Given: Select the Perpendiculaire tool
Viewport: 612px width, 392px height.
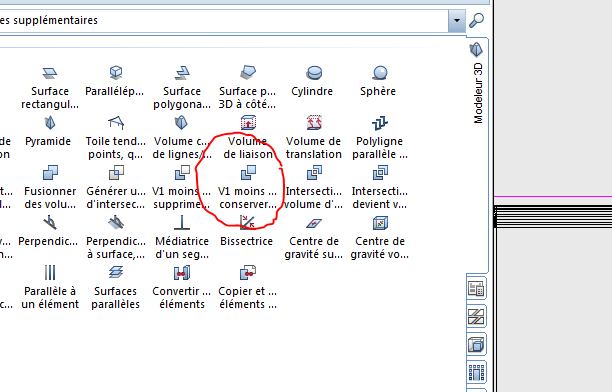Looking at the screenshot, I should (48, 231).
